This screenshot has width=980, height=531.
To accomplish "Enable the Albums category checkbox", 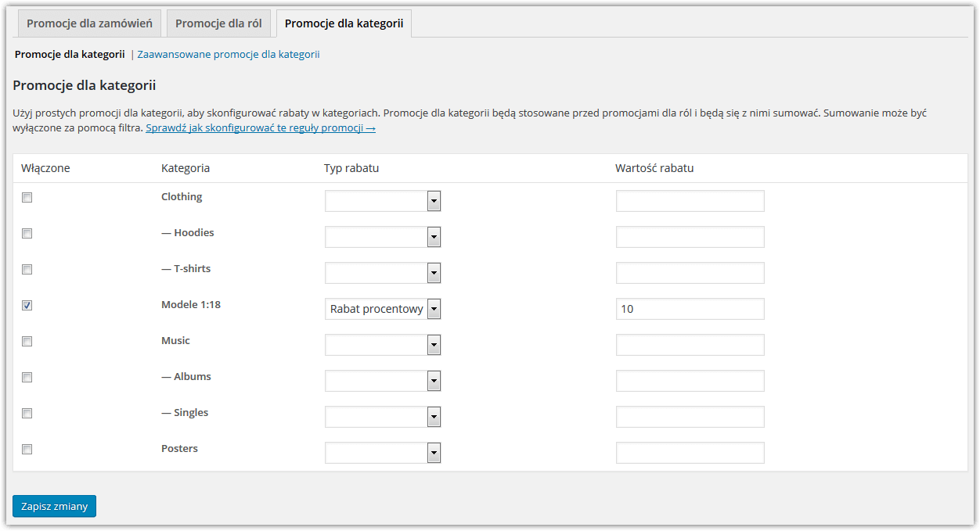I will pos(27,378).
